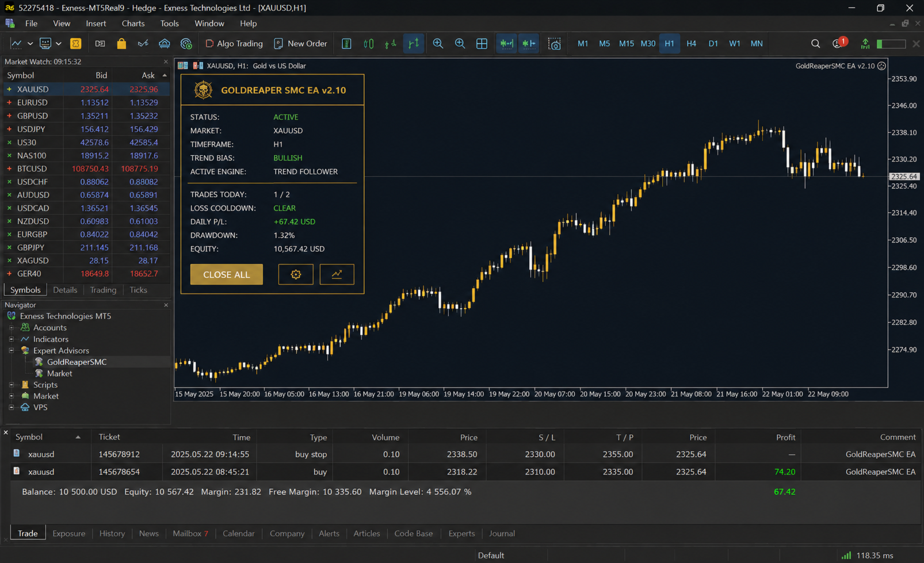Close the Navigator panel
Viewport: 924px width, 563px height.
coord(166,305)
